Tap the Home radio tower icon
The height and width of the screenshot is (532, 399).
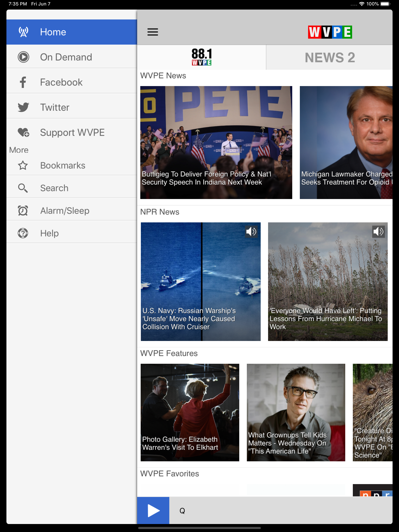pyautogui.click(x=23, y=32)
